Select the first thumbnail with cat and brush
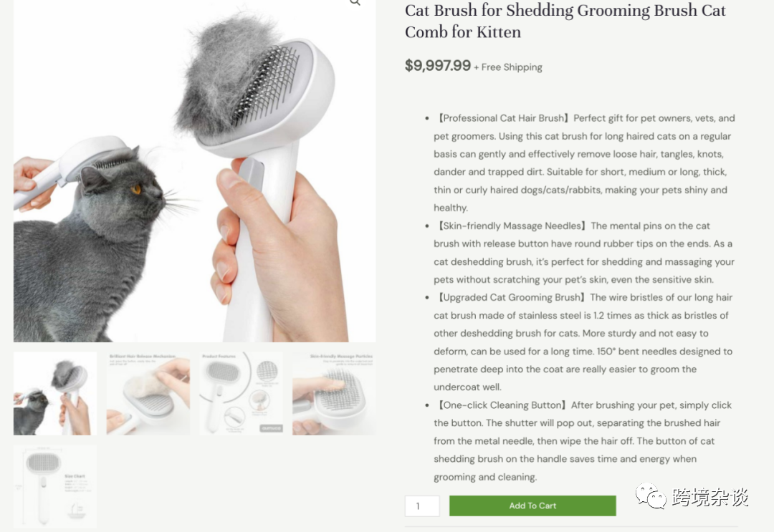The height and width of the screenshot is (532, 774). 54,394
